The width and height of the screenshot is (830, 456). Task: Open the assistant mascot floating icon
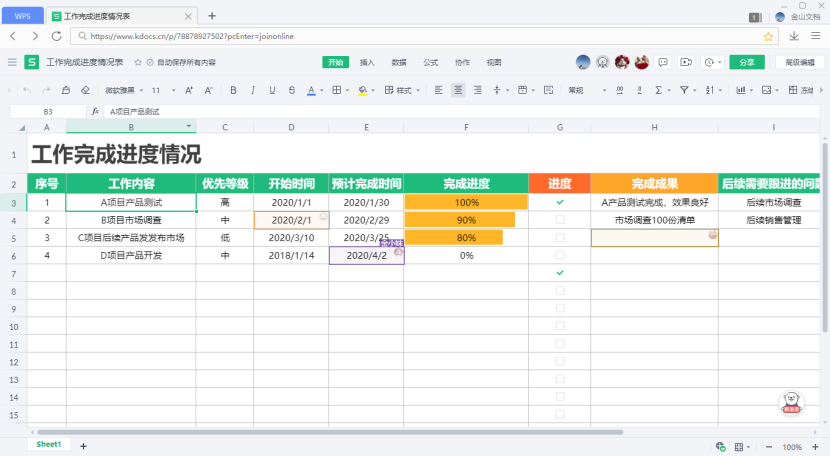tap(791, 403)
